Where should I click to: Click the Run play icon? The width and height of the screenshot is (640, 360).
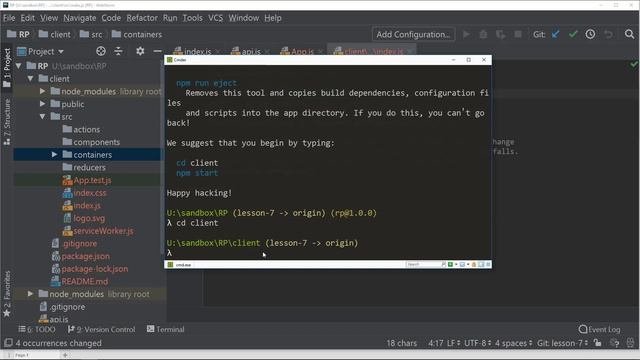click(466, 34)
